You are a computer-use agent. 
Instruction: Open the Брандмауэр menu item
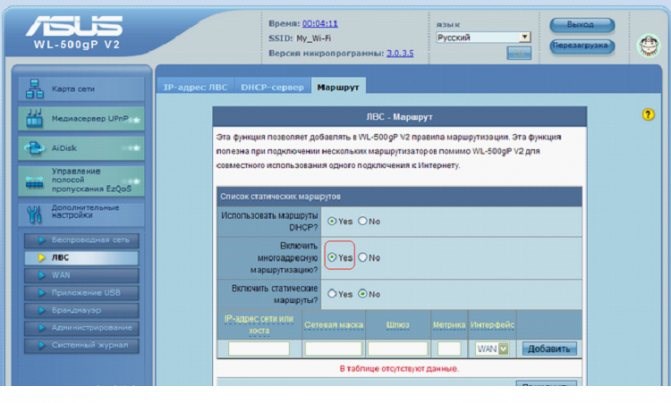tap(81, 311)
